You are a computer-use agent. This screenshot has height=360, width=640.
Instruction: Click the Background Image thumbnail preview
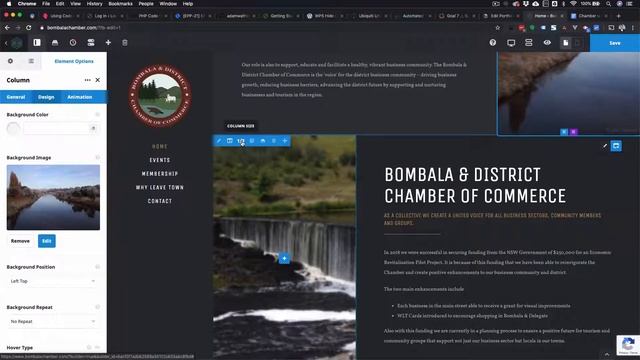point(53,197)
